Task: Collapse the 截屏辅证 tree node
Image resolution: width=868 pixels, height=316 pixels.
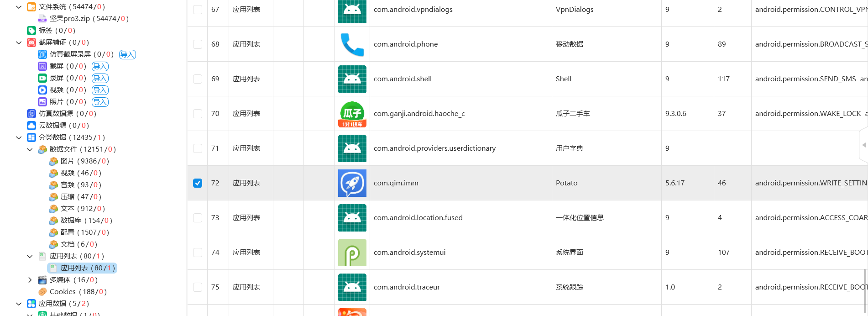Action: point(19,42)
